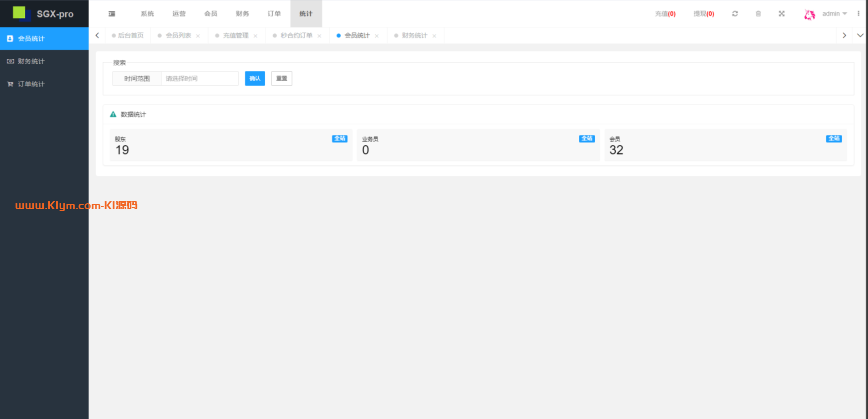This screenshot has width=868, height=419.
Task: Click the SGX-pro logo
Action: tap(44, 13)
